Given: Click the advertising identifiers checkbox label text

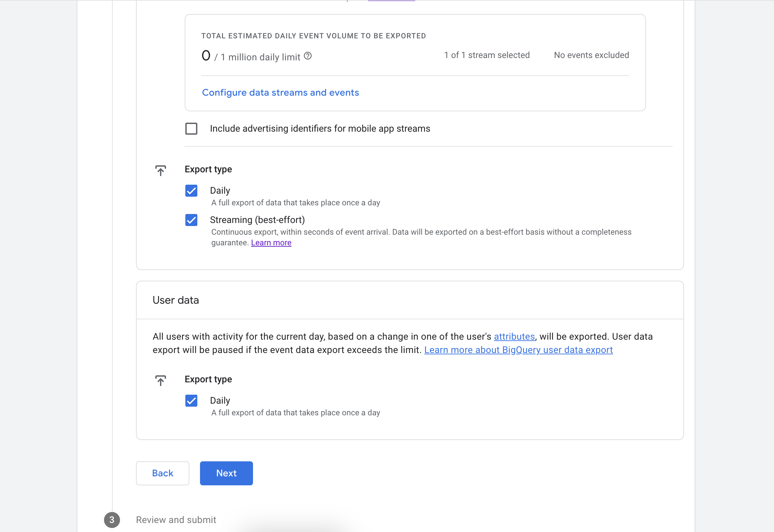Looking at the screenshot, I should point(320,129).
